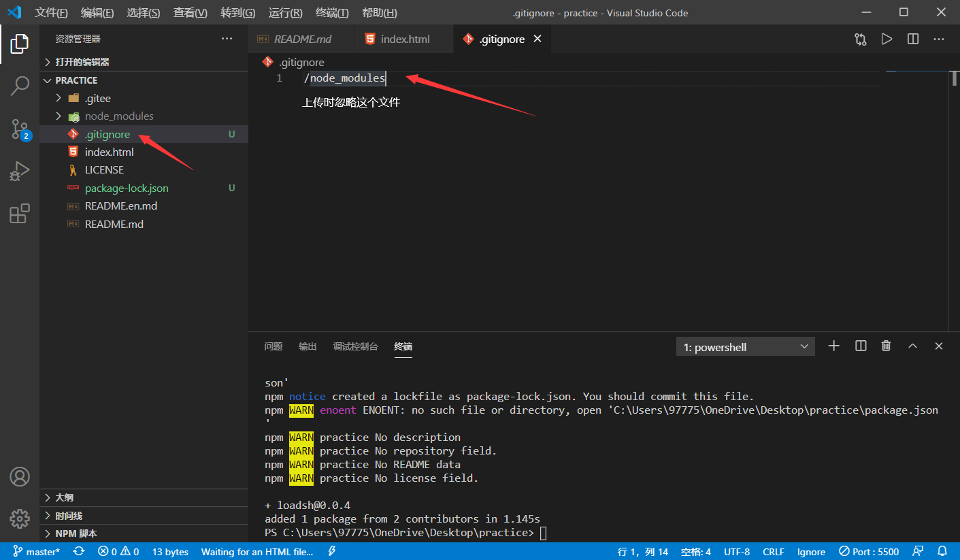Open the Help menu
The image size is (960, 560).
click(380, 13)
